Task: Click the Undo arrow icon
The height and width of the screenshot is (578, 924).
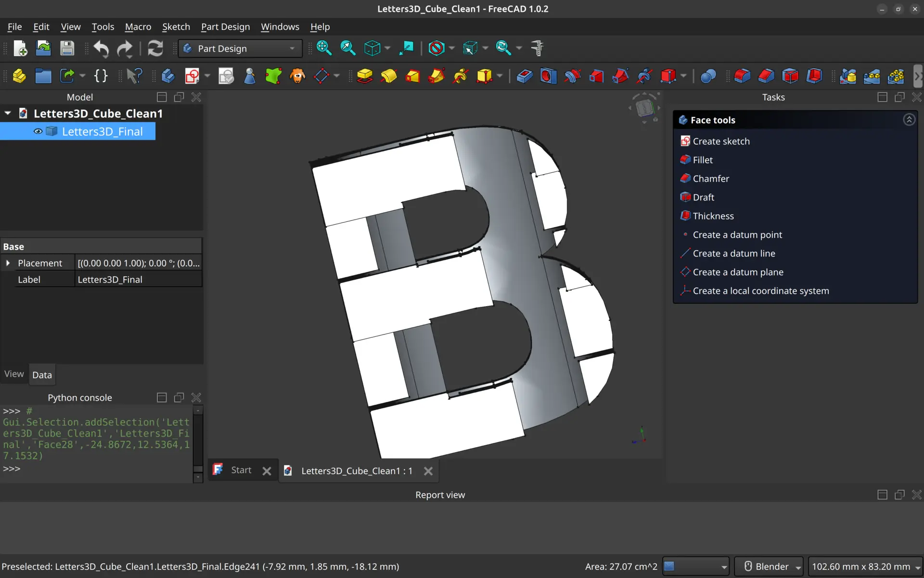Action: (101, 48)
